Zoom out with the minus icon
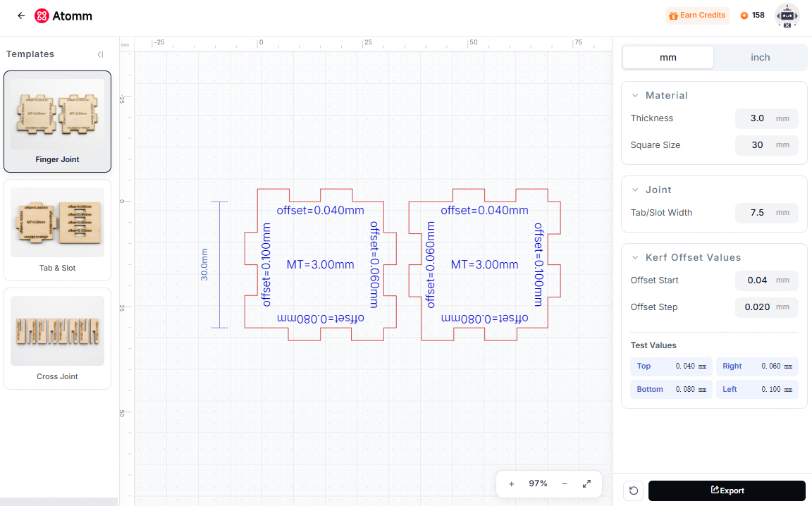The width and height of the screenshot is (812, 506). (565, 483)
